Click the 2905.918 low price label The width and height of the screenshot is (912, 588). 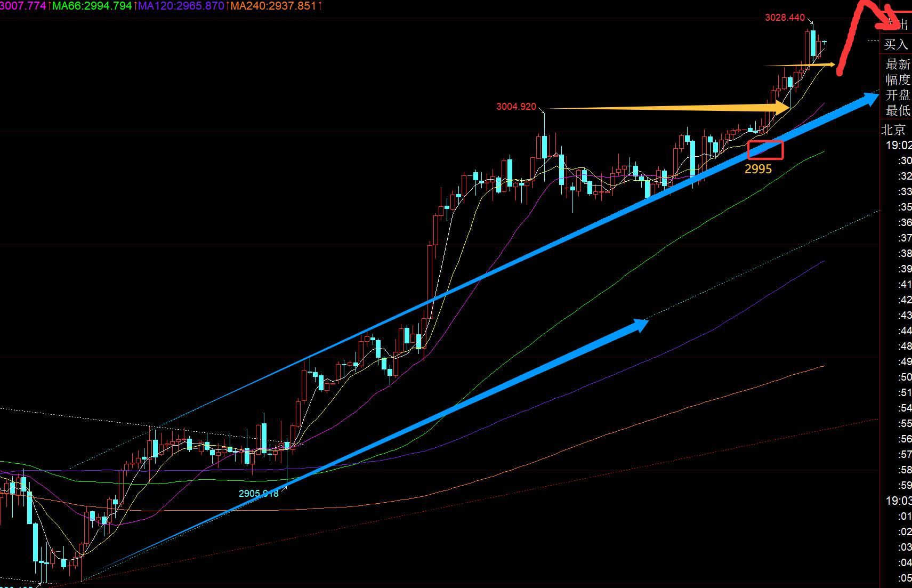click(258, 494)
